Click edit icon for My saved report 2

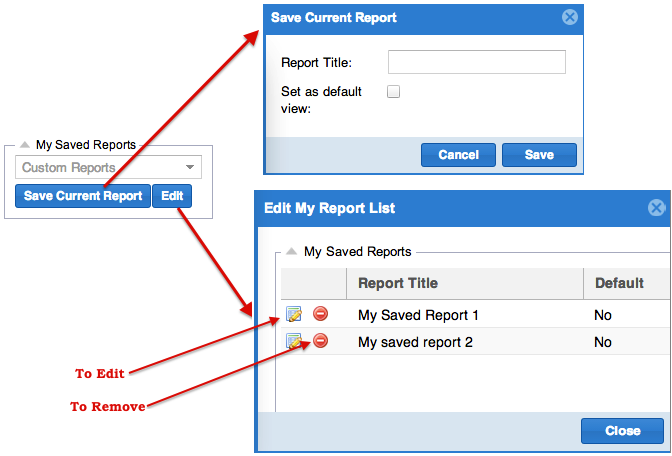[294, 341]
